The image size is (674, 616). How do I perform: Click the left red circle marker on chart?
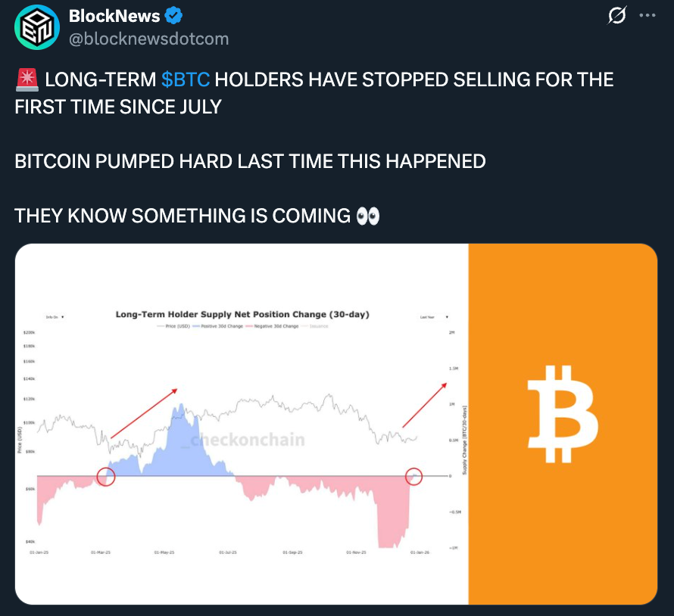tap(106, 476)
